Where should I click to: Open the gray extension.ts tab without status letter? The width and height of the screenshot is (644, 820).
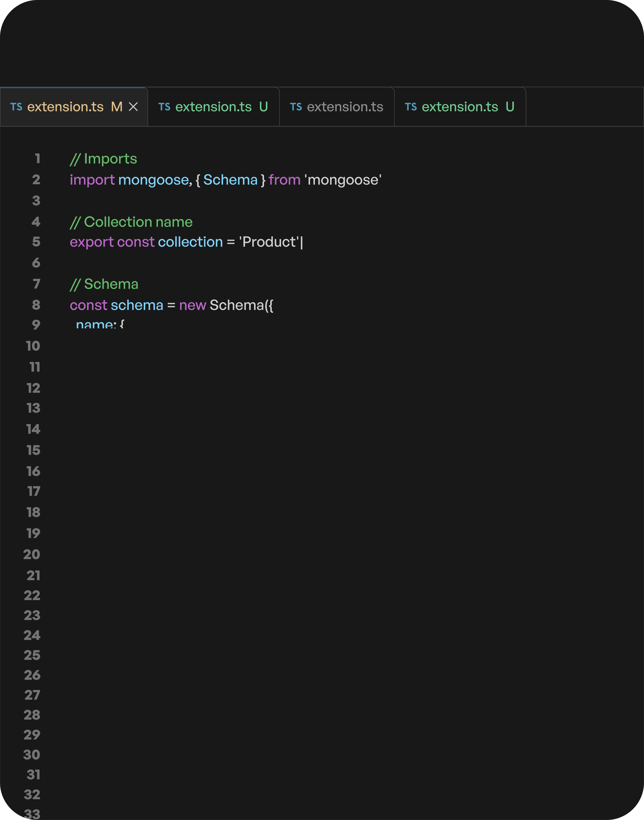[337, 107]
